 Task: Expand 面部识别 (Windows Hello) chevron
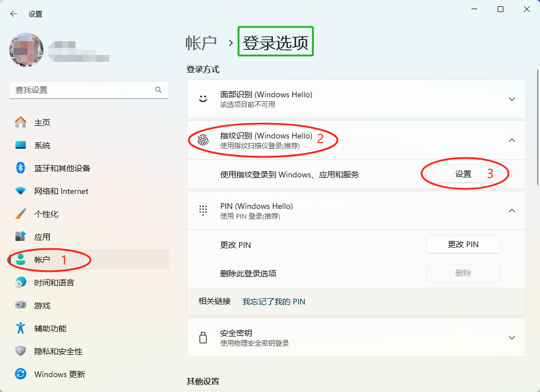pyautogui.click(x=512, y=99)
